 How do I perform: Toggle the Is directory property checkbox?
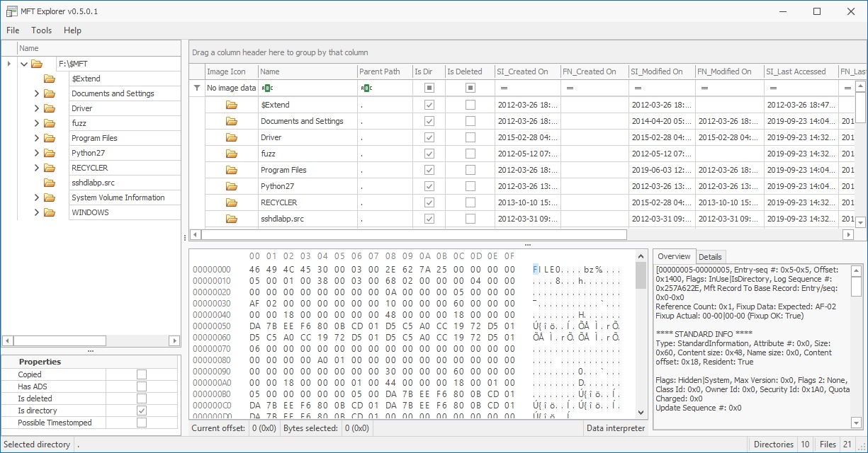(x=142, y=411)
